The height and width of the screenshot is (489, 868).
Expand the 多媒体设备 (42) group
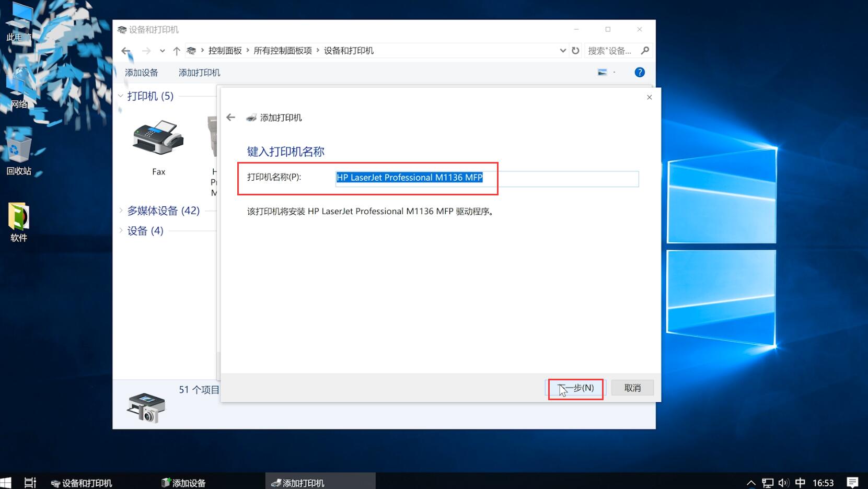pos(121,211)
